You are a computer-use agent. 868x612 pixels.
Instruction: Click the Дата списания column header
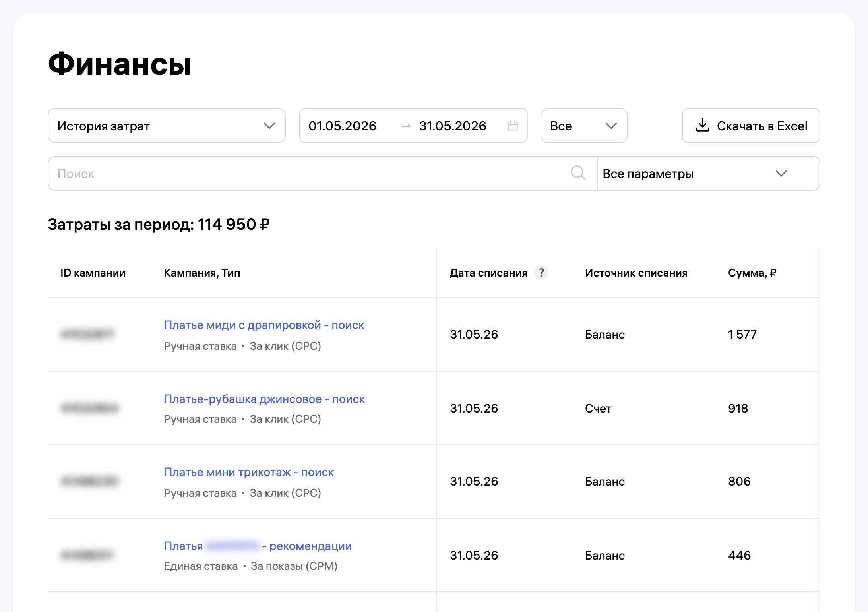tap(488, 273)
